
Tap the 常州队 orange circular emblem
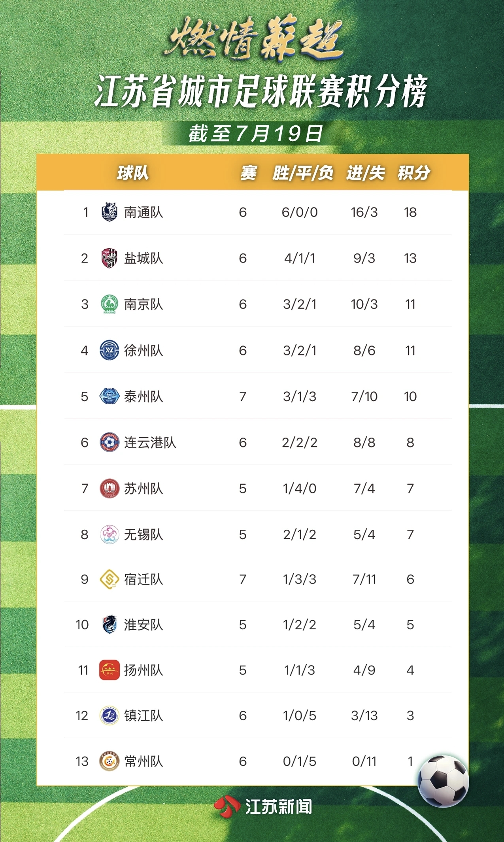[109, 761]
